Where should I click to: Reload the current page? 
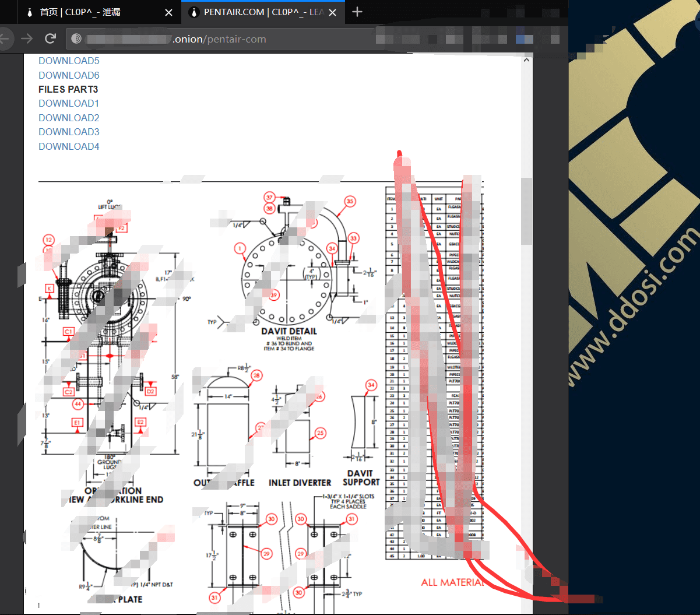[x=50, y=38]
